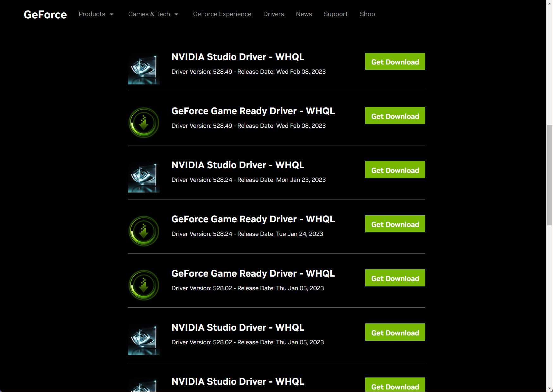Click the Studio Driver 528.24 icon
The height and width of the screenshot is (392, 553).
point(143,177)
